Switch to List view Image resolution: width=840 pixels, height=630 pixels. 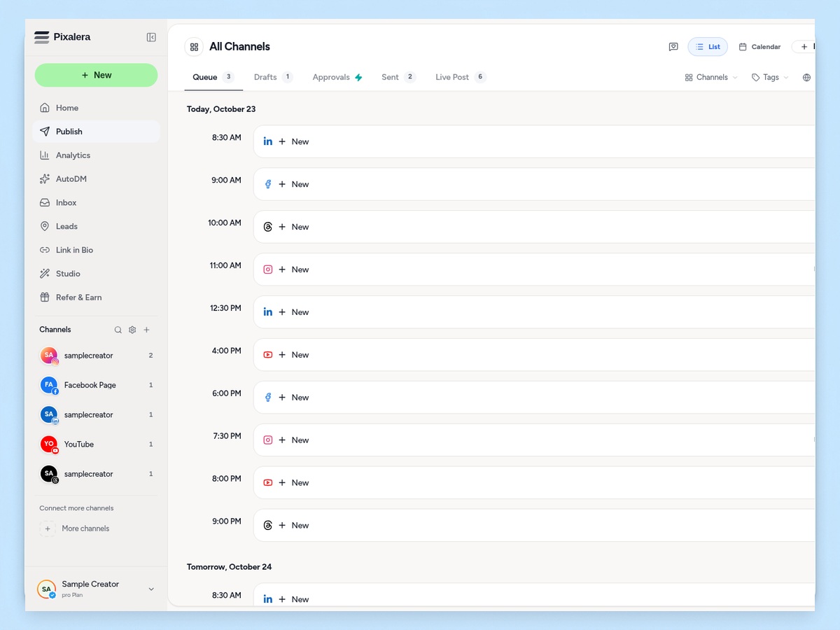[x=708, y=47]
